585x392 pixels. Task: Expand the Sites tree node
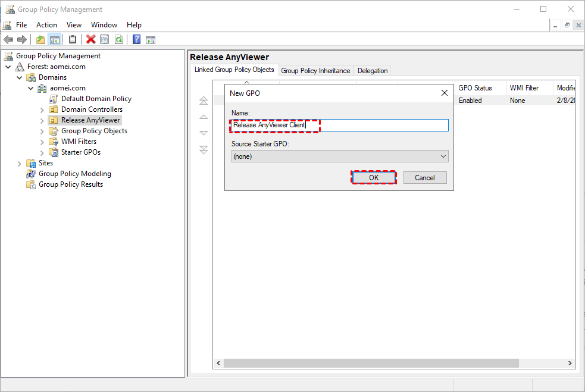pyautogui.click(x=20, y=163)
